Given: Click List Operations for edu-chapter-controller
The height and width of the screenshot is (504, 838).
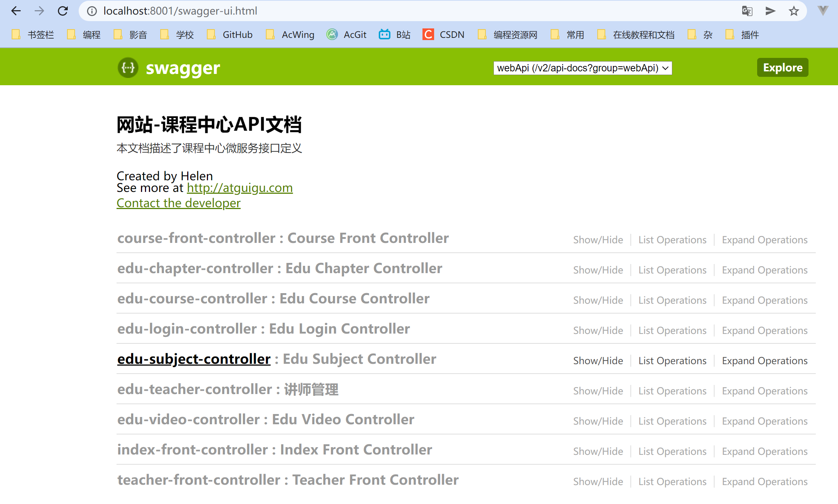Looking at the screenshot, I should (x=672, y=270).
